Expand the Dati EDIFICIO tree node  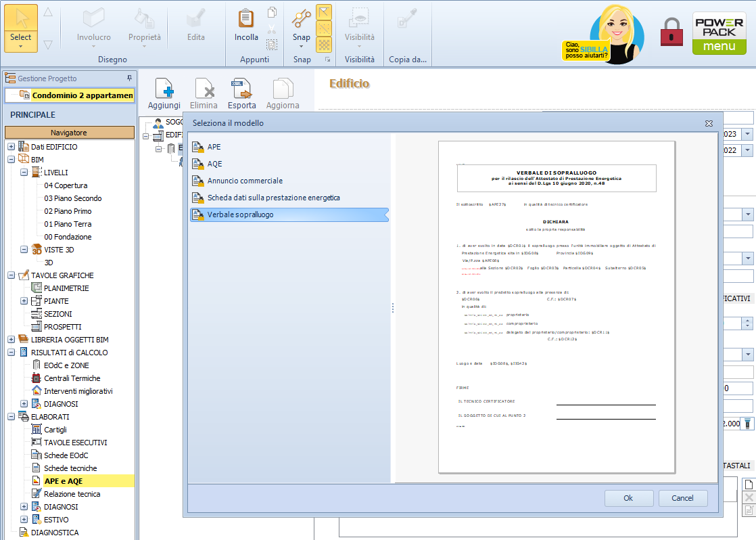[11, 147]
